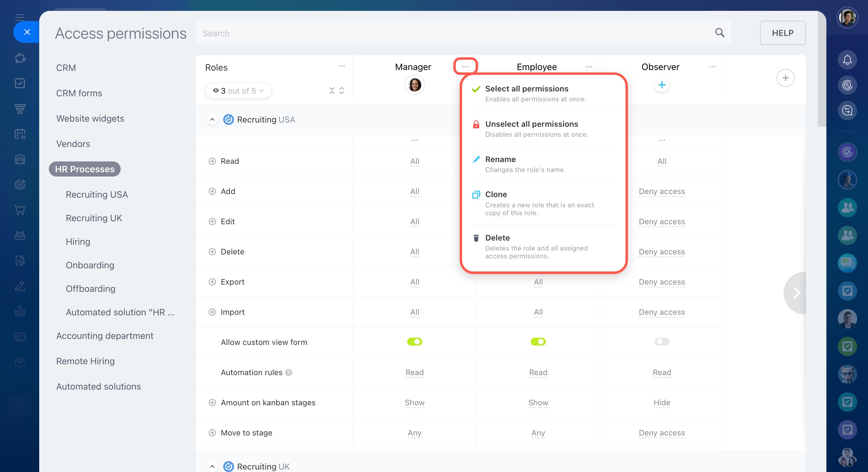Viewport: 868px width, 472px height.
Task: Add user to Observer role with plus icon
Action: (x=661, y=85)
